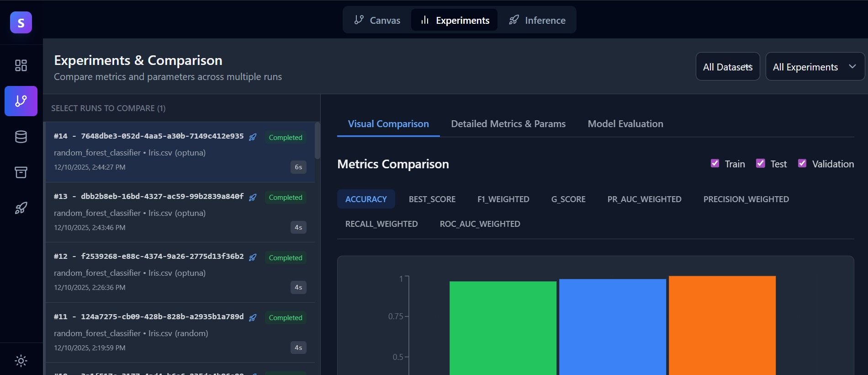This screenshot has width=868, height=375.
Task: Toggle theme with the sun icon
Action: click(x=21, y=360)
